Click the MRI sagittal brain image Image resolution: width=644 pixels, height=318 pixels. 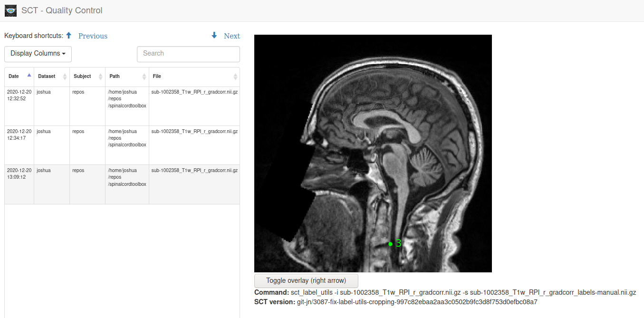[373, 154]
